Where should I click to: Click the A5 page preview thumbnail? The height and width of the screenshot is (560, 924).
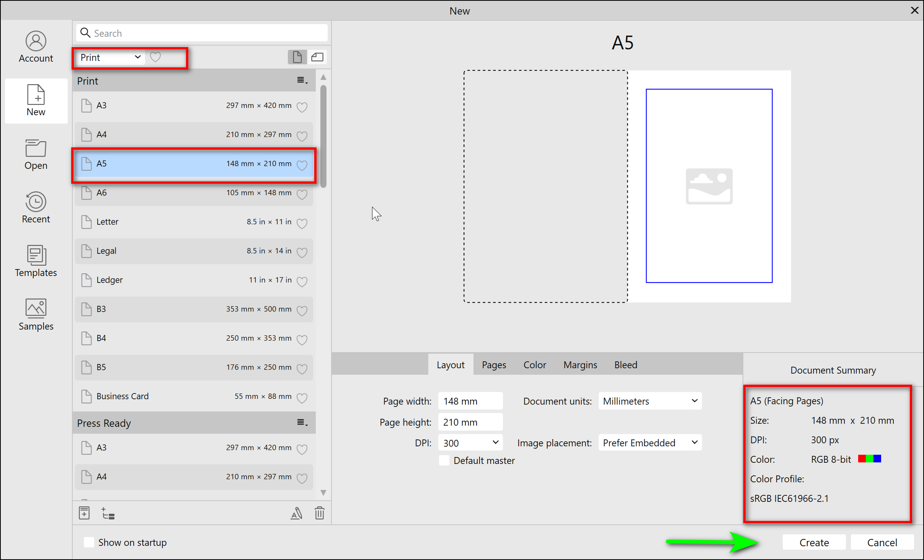[709, 186]
